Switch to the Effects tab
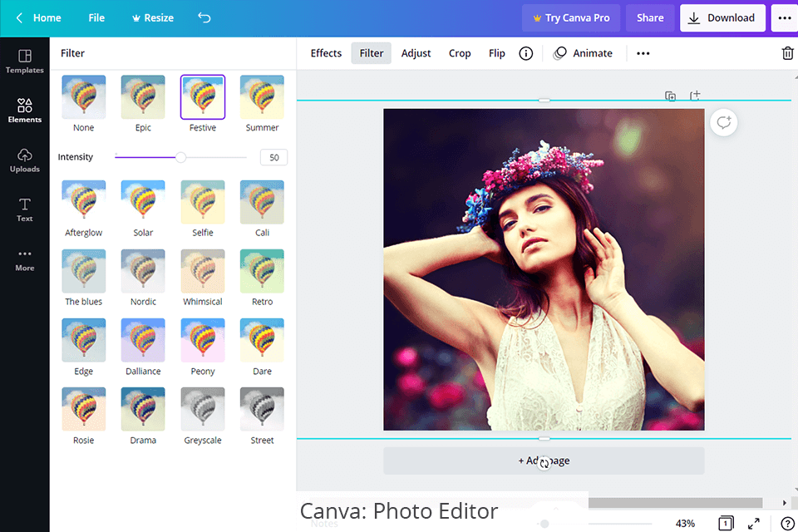 (326, 53)
